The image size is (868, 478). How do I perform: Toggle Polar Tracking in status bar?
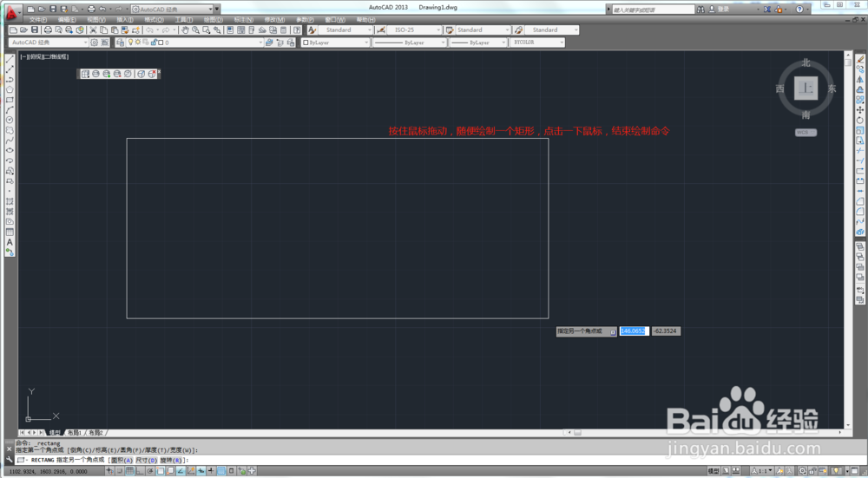(150, 471)
